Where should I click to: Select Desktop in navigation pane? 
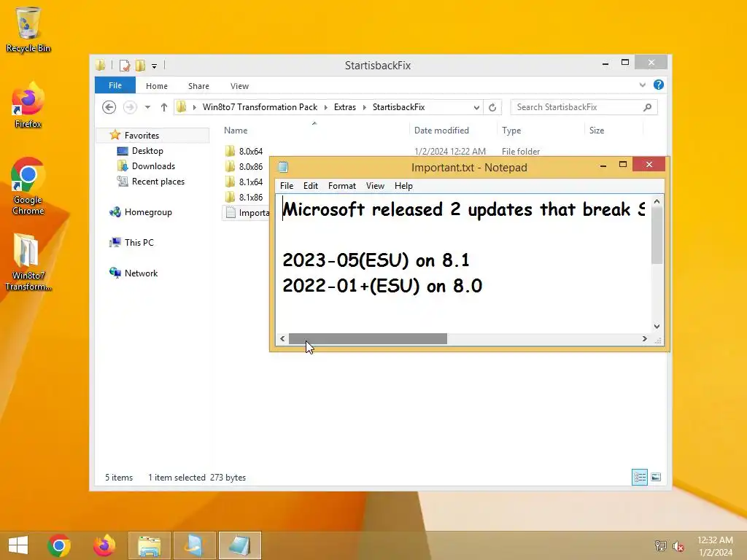tap(147, 151)
